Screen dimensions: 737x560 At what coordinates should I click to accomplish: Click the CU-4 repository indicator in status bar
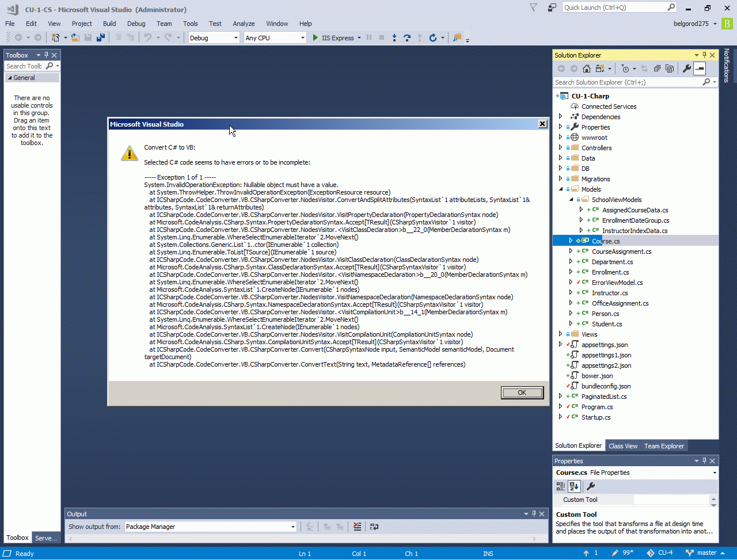tap(659, 553)
